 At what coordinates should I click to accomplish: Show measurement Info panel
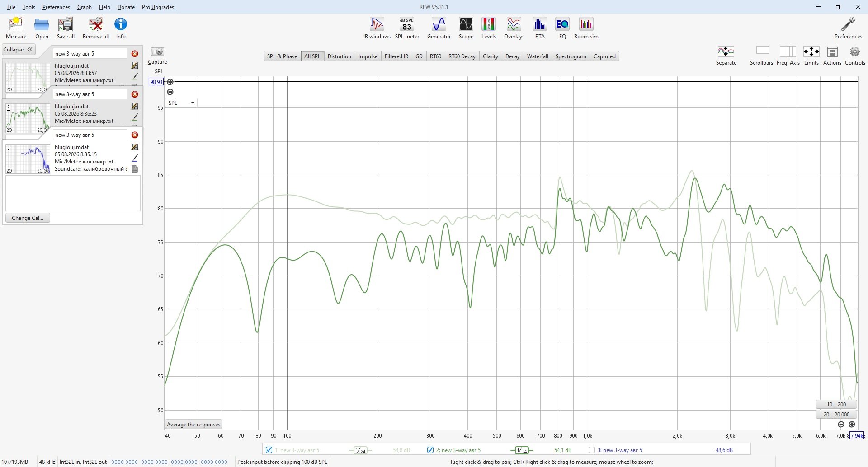(x=121, y=28)
